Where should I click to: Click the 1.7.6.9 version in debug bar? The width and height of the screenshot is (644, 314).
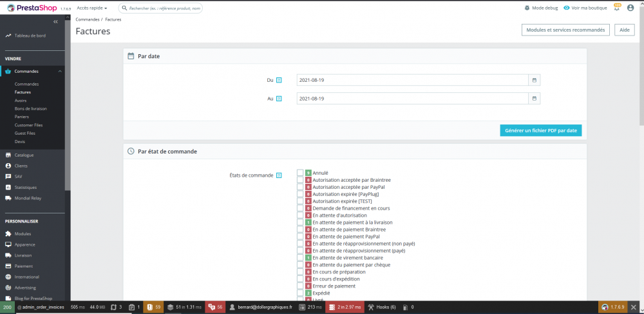(613, 307)
